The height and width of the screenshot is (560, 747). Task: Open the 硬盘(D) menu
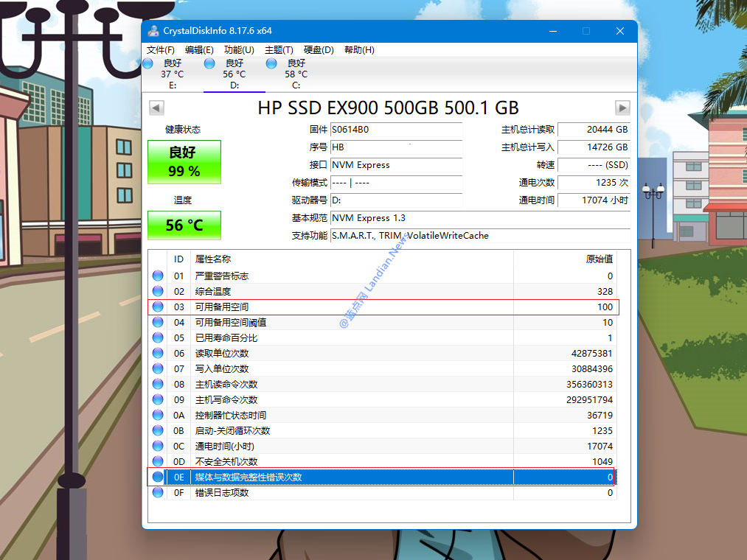click(319, 50)
